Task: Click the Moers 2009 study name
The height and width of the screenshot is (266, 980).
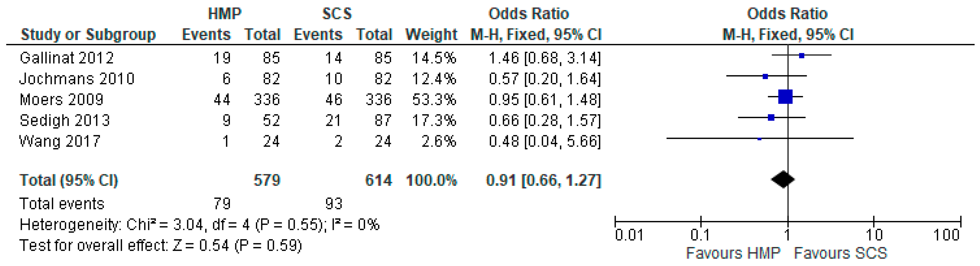Action: [61, 100]
